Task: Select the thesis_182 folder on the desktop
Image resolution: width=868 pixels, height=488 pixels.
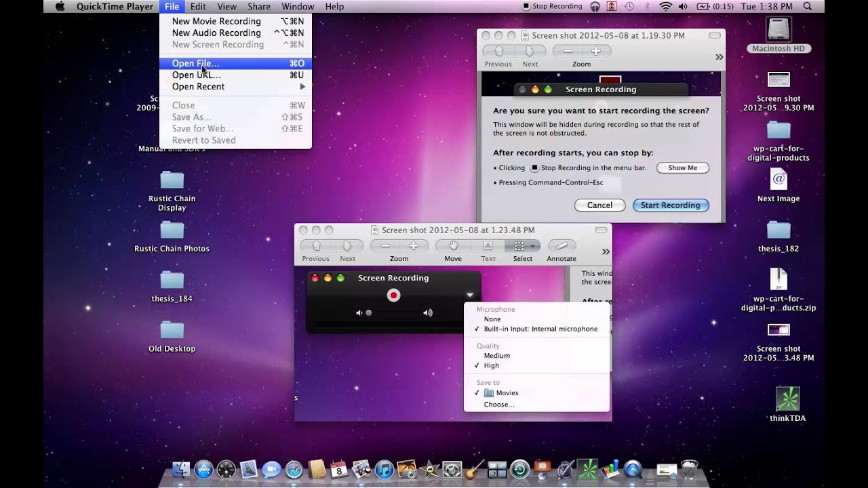Action: [x=778, y=230]
